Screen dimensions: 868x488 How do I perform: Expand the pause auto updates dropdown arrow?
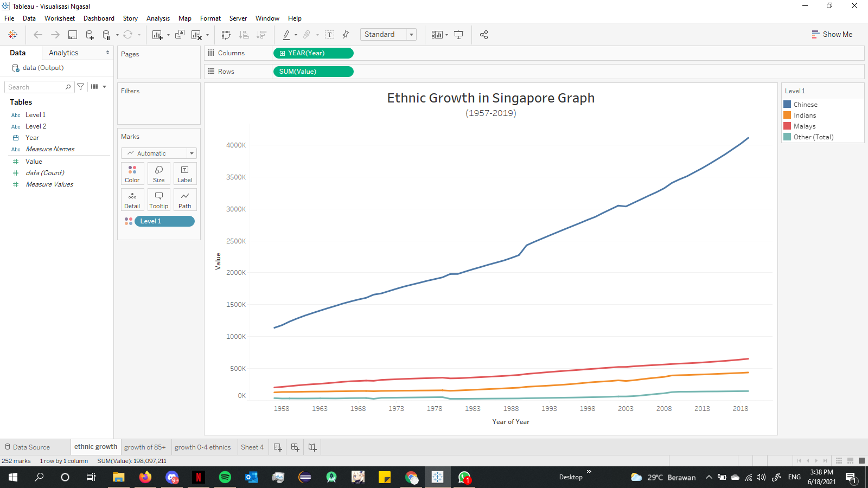click(117, 35)
